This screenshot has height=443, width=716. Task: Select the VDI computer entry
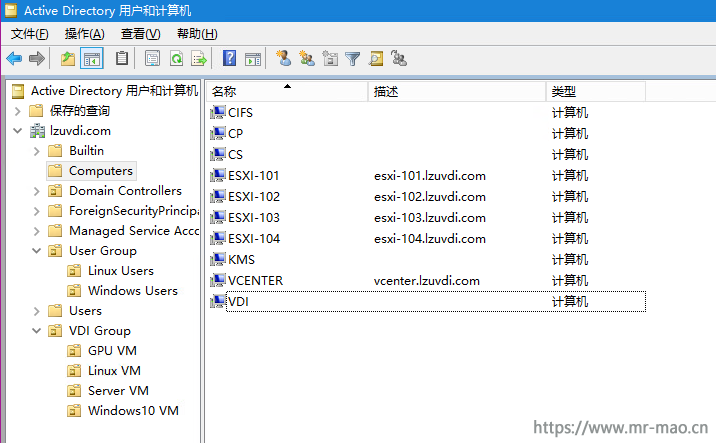[x=238, y=301]
